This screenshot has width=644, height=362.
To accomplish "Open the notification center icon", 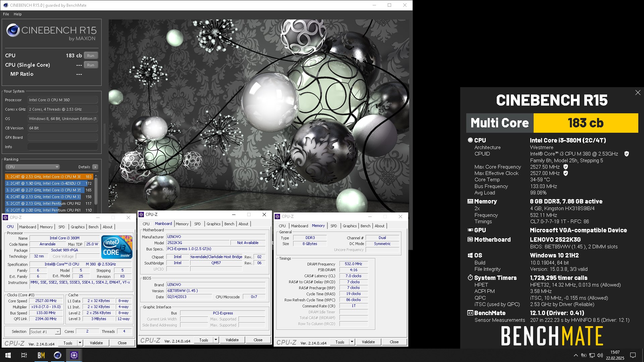I will [633, 355].
